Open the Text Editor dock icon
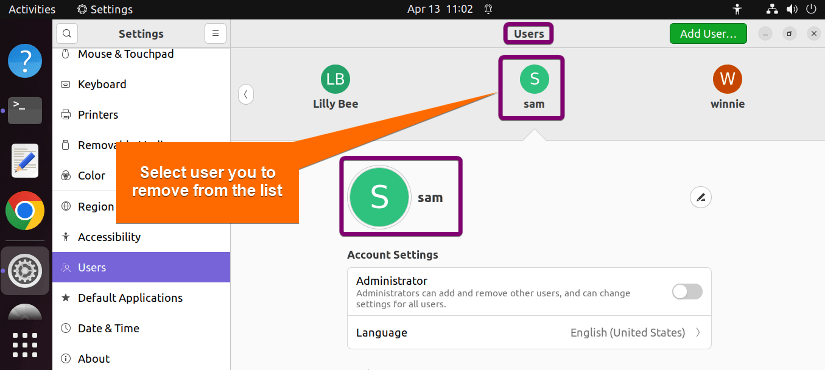Screen dimensions: 825x370 pos(25,160)
